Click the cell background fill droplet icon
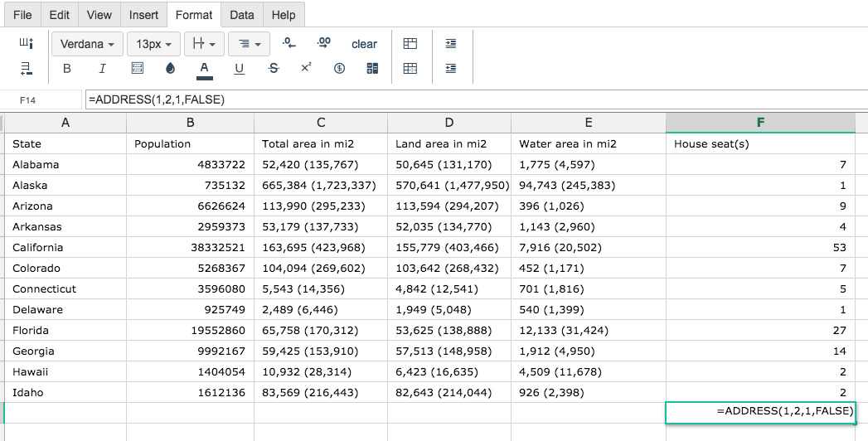868x441 pixels. [171, 69]
